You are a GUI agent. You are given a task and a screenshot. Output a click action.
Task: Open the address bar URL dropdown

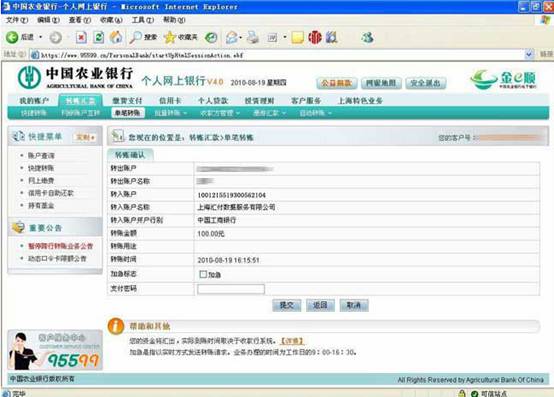click(x=529, y=54)
